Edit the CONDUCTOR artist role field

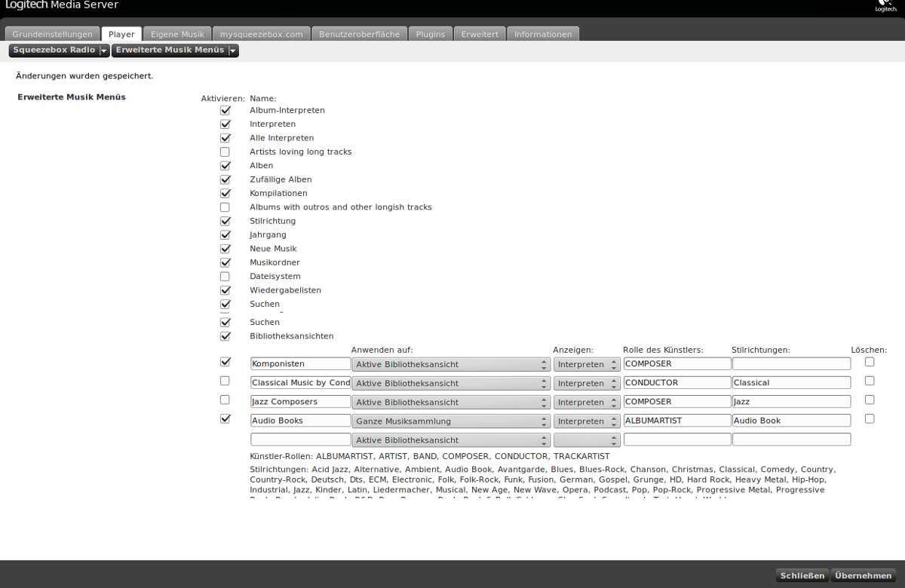[x=676, y=383]
